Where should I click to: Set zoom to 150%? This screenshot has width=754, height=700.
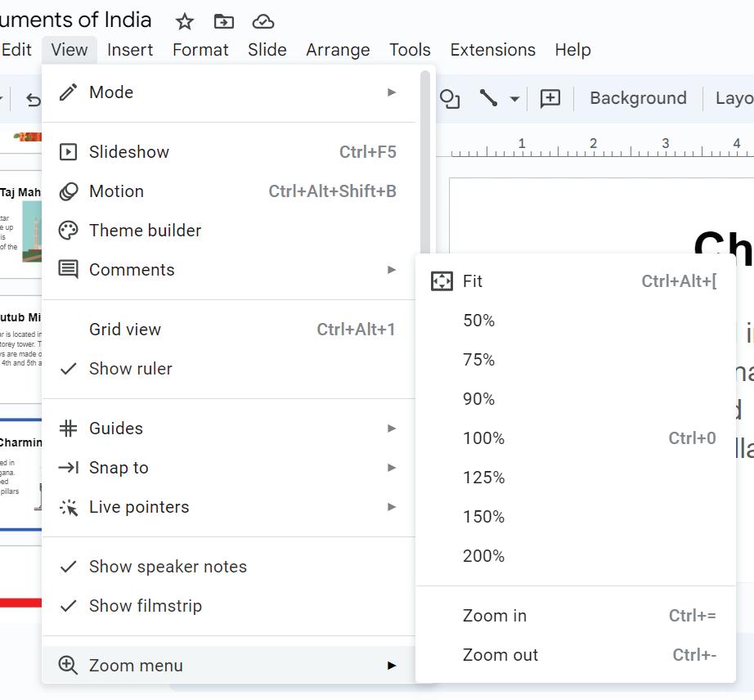click(x=483, y=517)
